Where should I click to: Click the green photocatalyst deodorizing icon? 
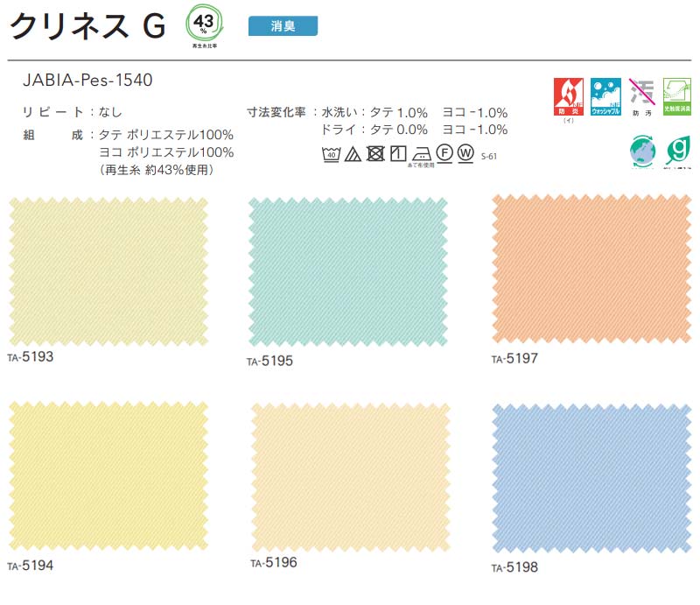point(677,94)
